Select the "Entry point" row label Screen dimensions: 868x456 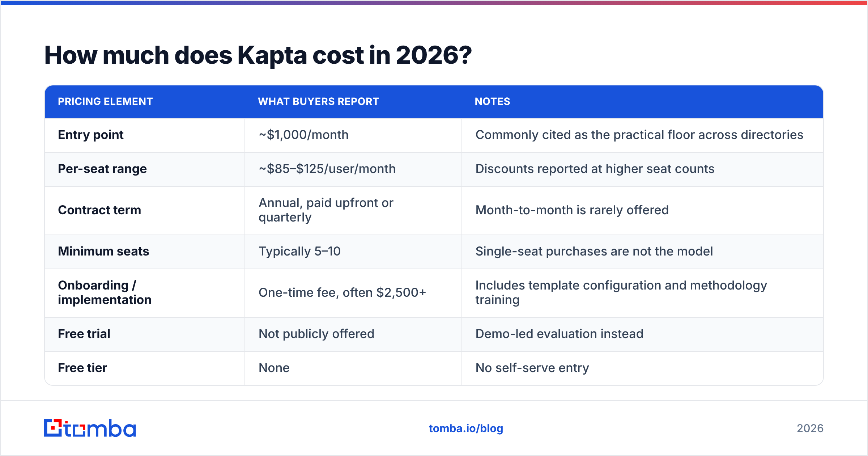[x=91, y=135]
